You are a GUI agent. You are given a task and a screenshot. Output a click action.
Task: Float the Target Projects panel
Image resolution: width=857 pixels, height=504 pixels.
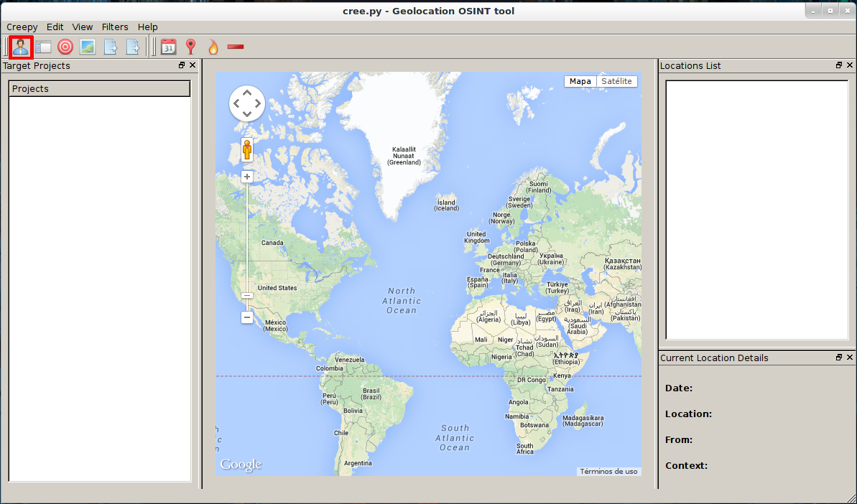coord(182,65)
